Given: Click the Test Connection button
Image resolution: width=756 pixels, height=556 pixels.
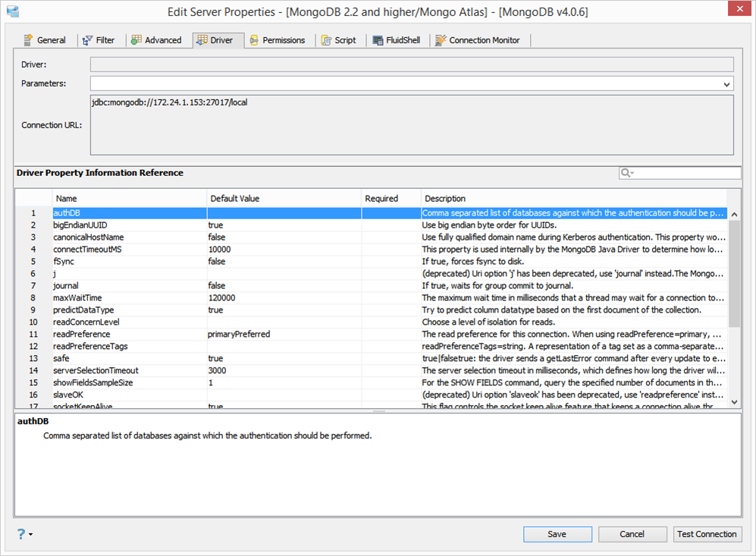Looking at the screenshot, I should coord(707,534).
